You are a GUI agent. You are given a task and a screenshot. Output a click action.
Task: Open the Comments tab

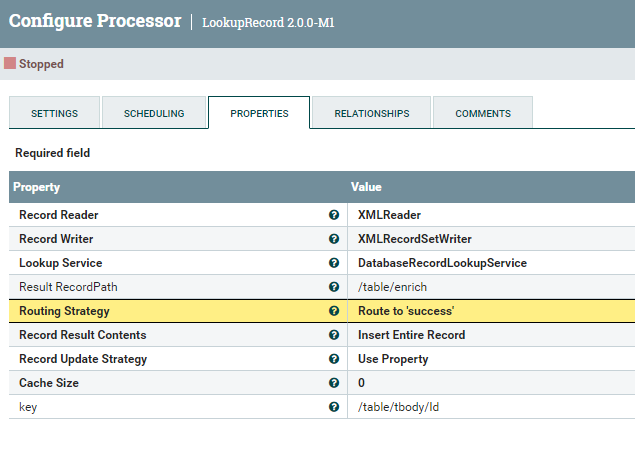(483, 113)
